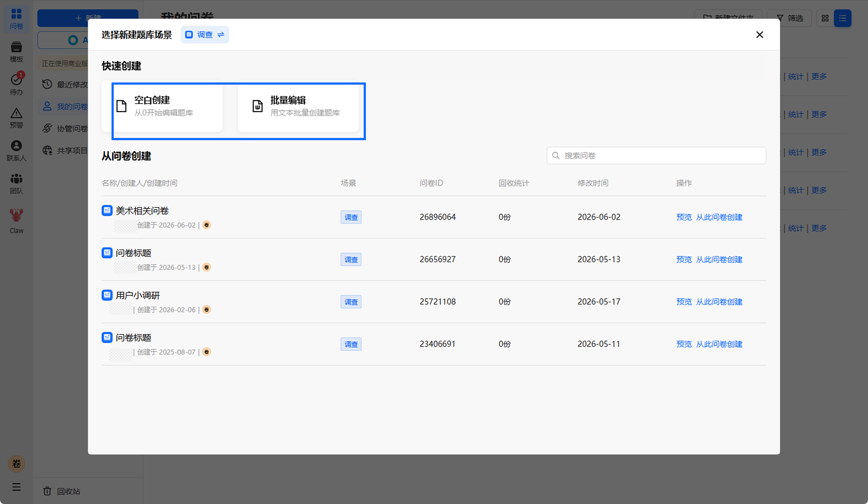Focus the 搜索问卷 search field
Image resolution: width=868 pixels, height=504 pixels.
[656, 156]
